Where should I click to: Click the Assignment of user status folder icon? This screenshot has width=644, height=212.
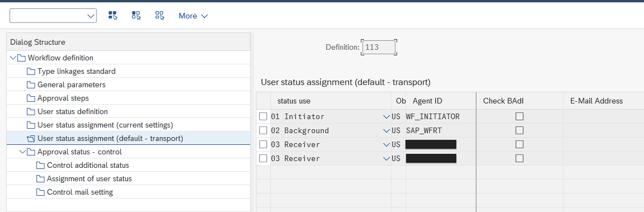[x=40, y=178]
